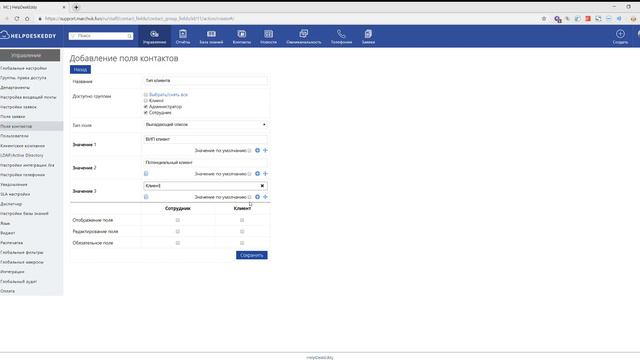Enable Отображение поля for Сотрудник
The height and width of the screenshot is (360, 640).
[178, 220]
